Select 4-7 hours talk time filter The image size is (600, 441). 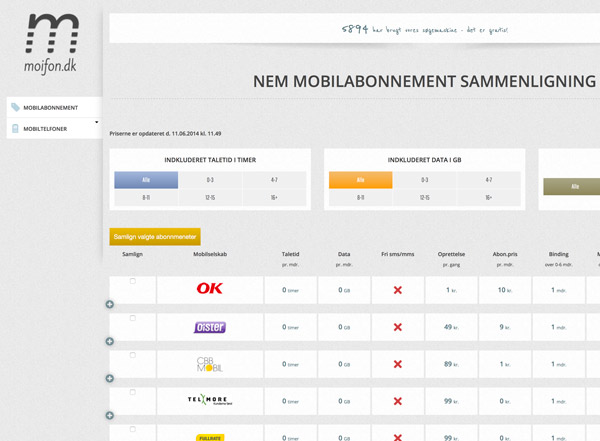pyautogui.click(x=274, y=180)
